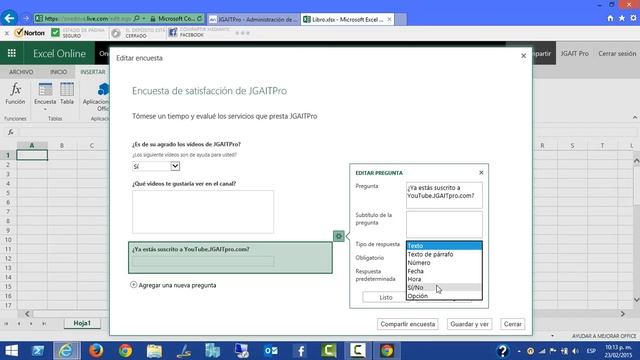
Task: Open the Sí answer dropdown
Action: 175,166
